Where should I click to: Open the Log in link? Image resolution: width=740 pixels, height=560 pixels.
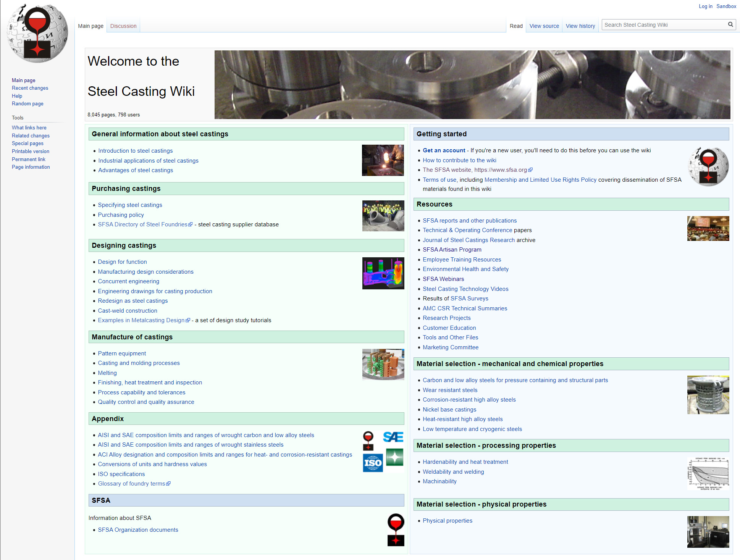705,6
